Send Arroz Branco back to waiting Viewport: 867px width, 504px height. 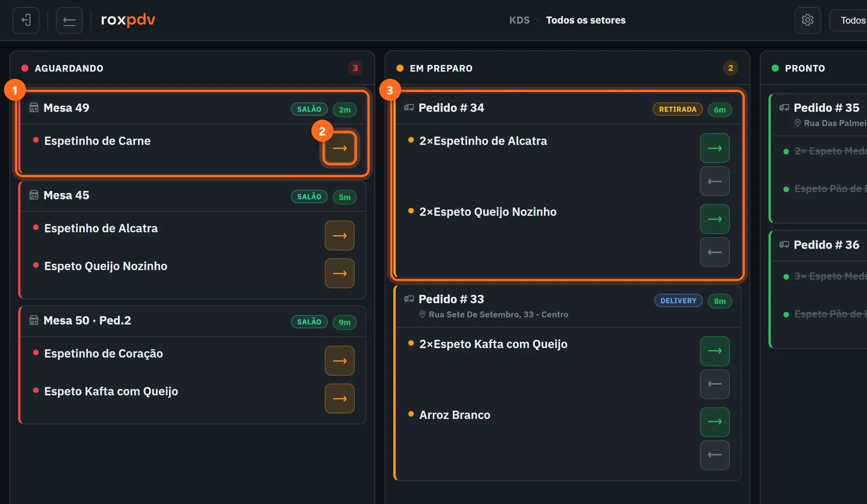(x=715, y=455)
